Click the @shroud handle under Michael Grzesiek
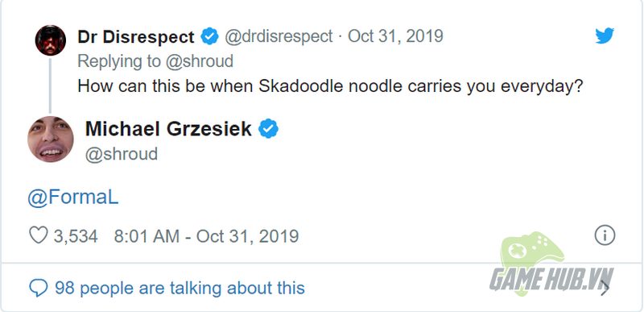This screenshot has width=644, height=312. pyautogui.click(x=122, y=154)
